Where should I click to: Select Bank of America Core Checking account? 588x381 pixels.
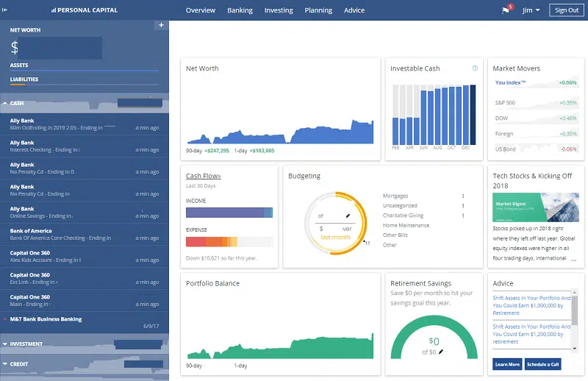coord(85,234)
